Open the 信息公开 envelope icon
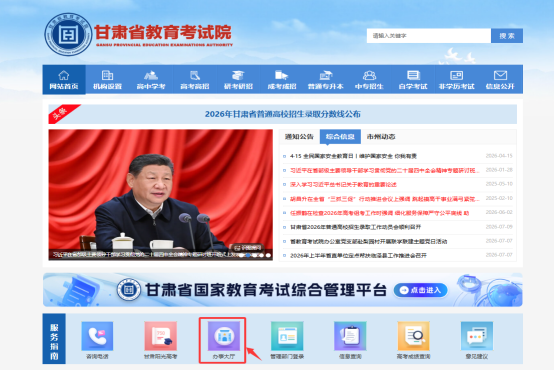 point(500,80)
